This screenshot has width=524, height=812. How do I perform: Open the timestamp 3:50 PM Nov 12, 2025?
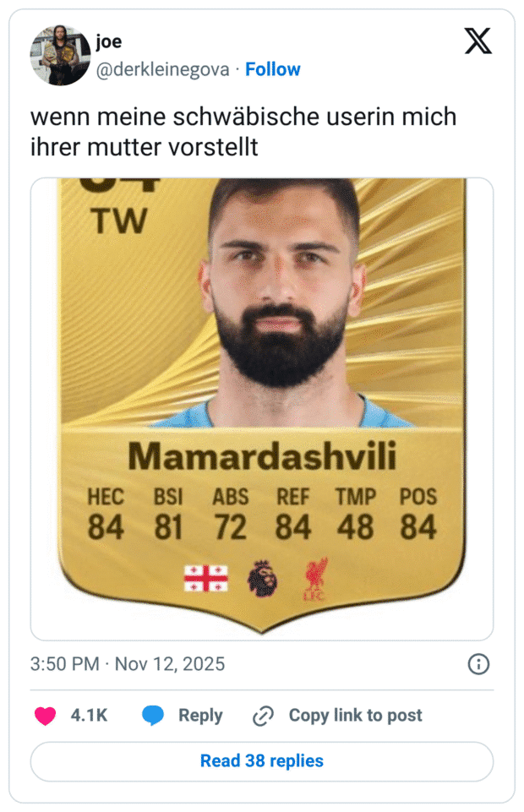pos(128,664)
